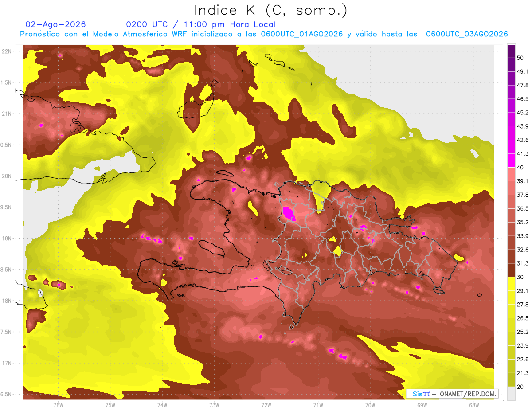Click the "42.6" color scale value

pyautogui.click(x=523, y=140)
